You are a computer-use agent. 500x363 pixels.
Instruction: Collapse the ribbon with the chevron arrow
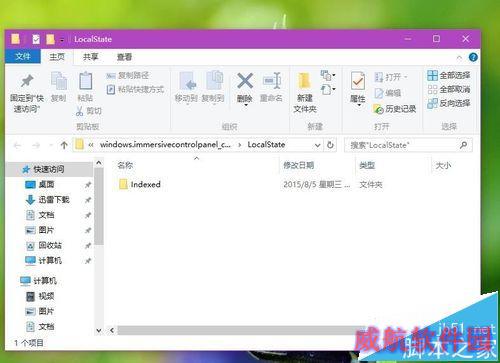(x=459, y=58)
